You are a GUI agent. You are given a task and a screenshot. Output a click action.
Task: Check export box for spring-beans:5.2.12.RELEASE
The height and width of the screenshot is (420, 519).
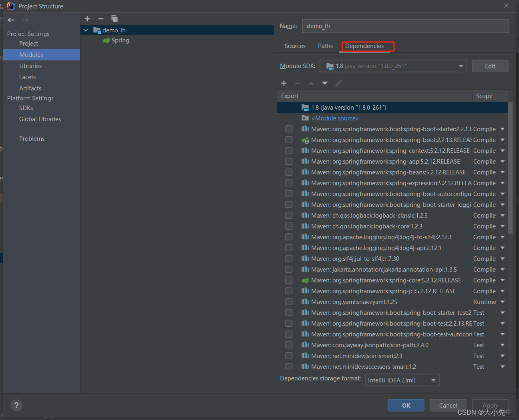click(289, 172)
